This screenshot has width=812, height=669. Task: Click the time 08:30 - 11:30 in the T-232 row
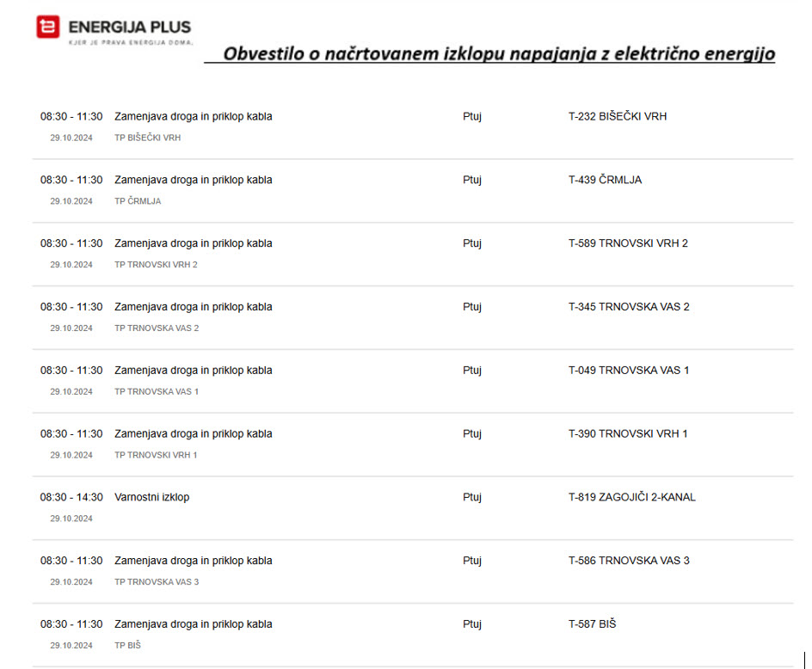click(x=71, y=116)
